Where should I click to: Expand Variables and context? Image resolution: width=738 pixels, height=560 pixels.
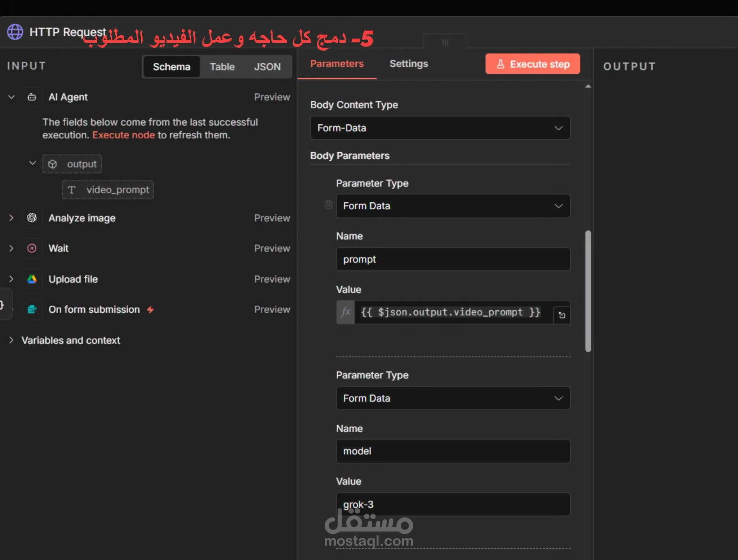tap(11, 340)
